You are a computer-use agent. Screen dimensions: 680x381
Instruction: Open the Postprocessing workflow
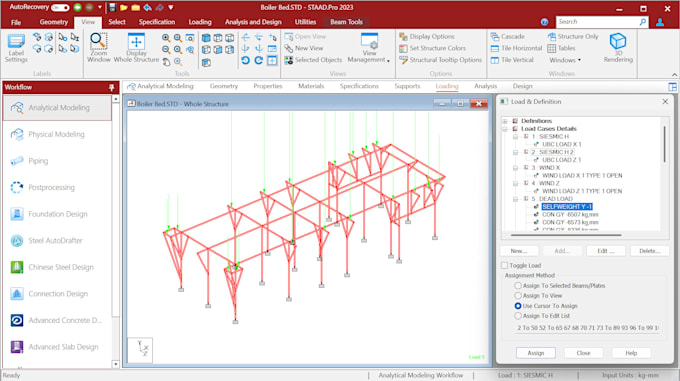[57, 187]
